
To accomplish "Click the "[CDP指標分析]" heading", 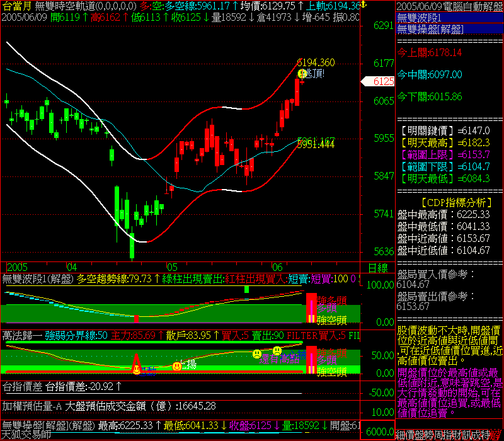I will pyautogui.click(x=456, y=202).
